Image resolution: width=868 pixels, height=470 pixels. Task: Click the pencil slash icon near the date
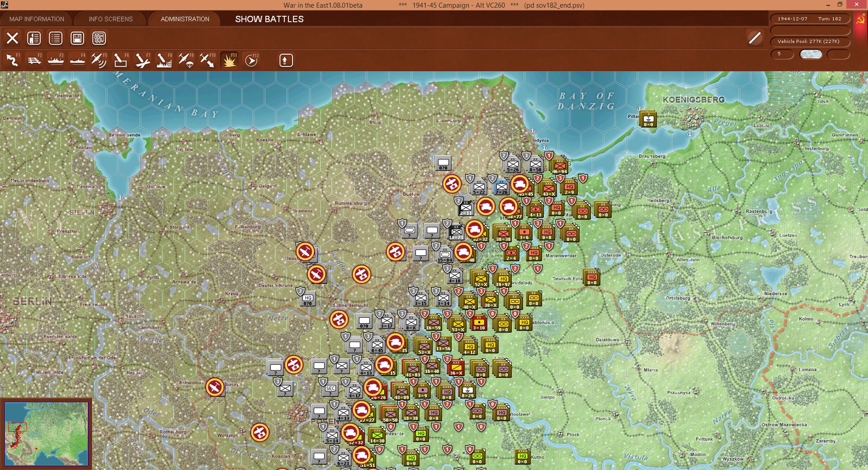tap(755, 38)
